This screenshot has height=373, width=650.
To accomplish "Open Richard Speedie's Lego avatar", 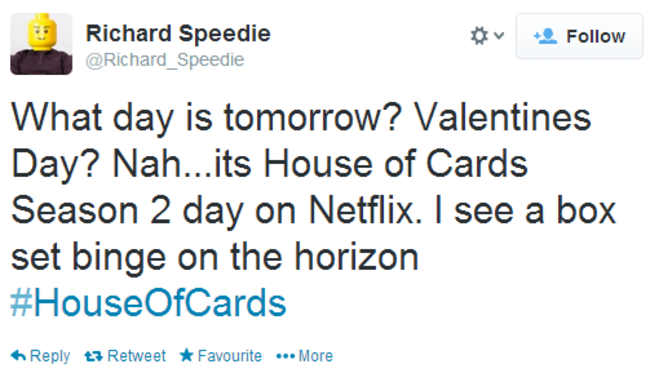I will [41, 44].
